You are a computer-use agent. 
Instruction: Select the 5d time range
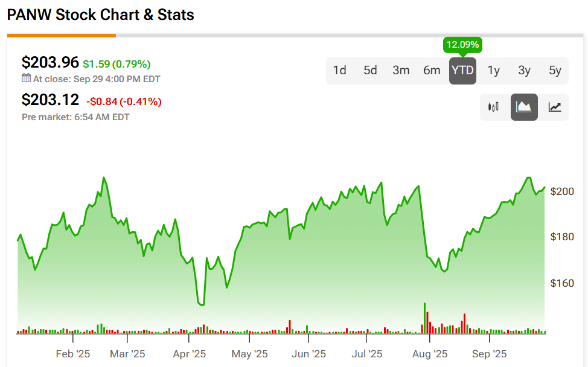point(370,71)
